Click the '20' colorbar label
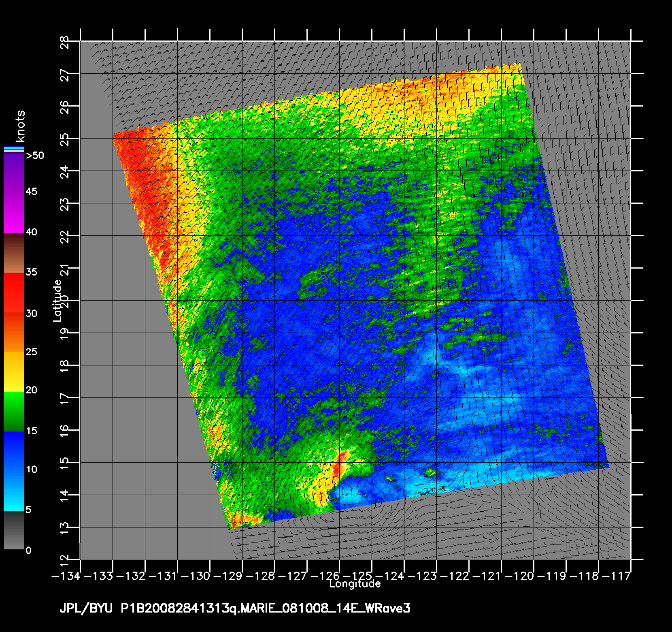This screenshot has width=672, height=632. coord(32,390)
